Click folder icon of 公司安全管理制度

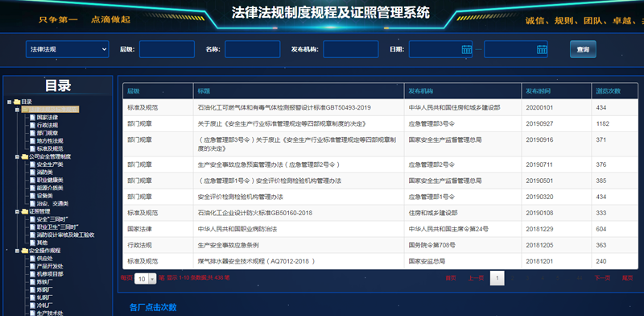click(x=25, y=156)
